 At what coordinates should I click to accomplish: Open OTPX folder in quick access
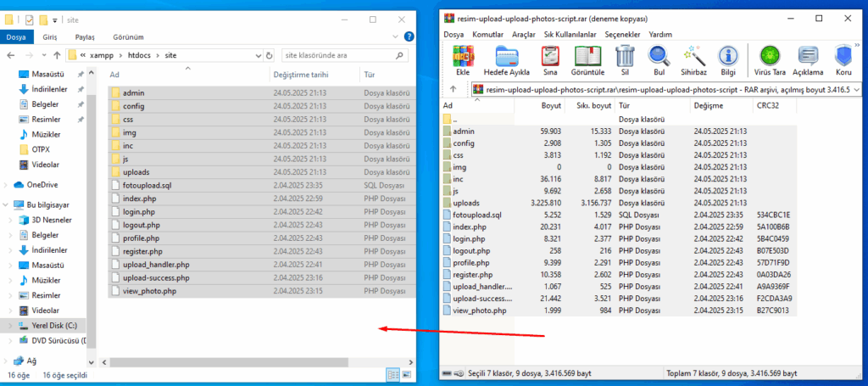[42, 149]
